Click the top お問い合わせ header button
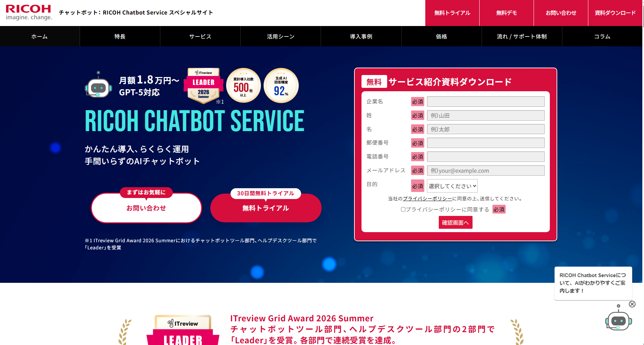This screenshot has width=644, height=345. [561, 13]
